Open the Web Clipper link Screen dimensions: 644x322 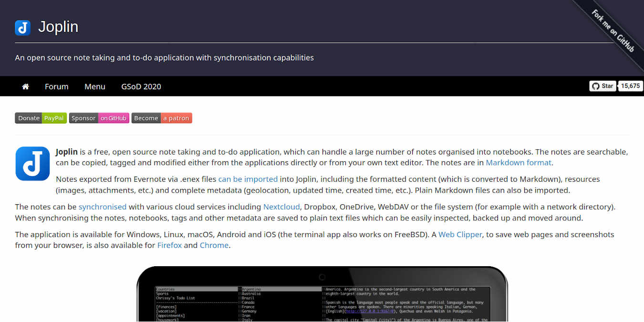click(460, 235)
